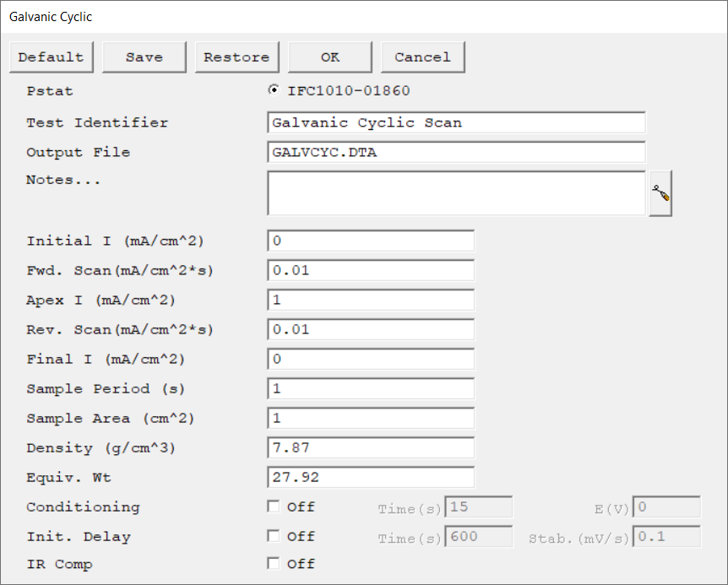Focus the Sample Period (s) field

pyautogui.click(x=371, y=389)
